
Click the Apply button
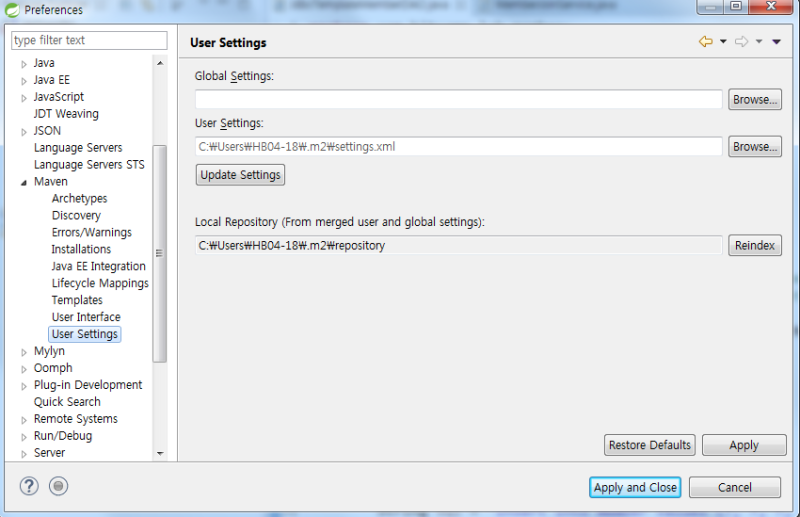click(744, 445)
